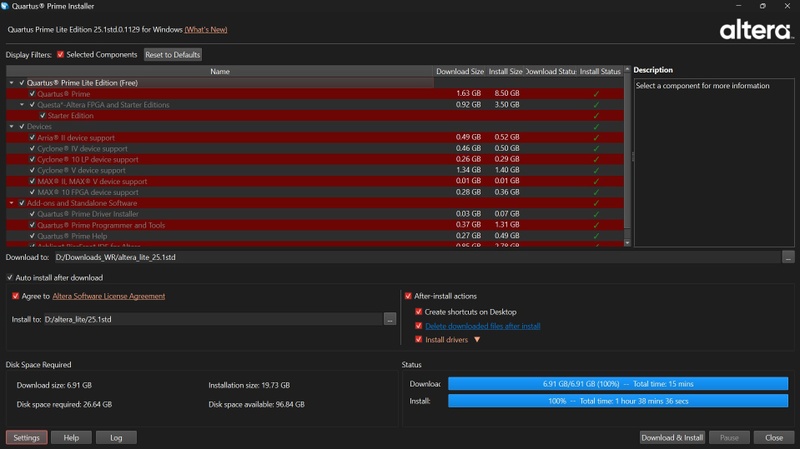Click the 1.63 GB download size cell
Image resolution: width=800 pixels, height=449 pixels.
coord(468,93)
